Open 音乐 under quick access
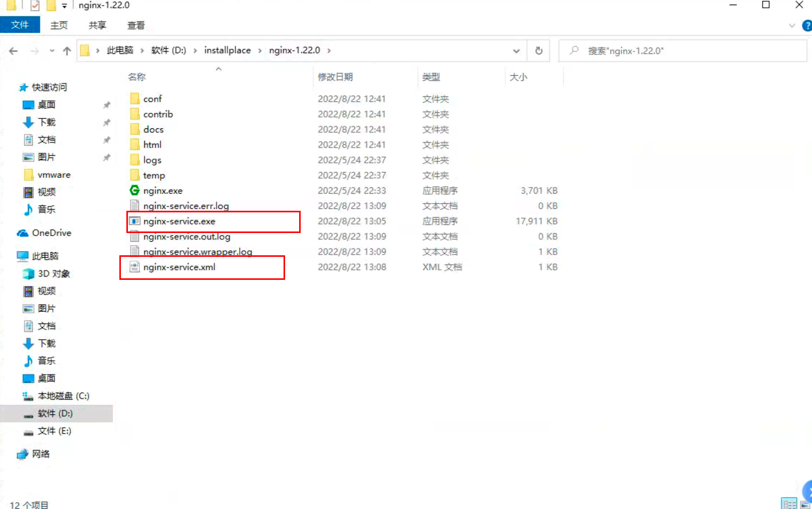812x509 pixels. [x=46, y=210]
